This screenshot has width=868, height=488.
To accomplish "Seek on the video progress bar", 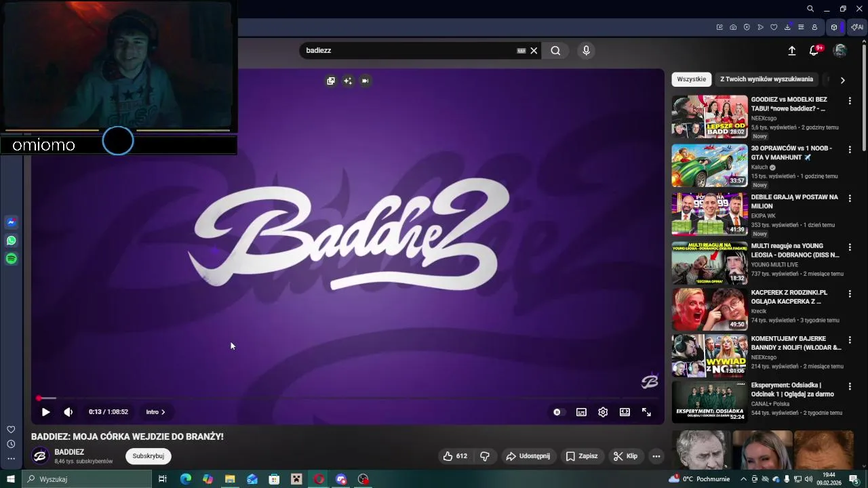I will tap(347, 398).
